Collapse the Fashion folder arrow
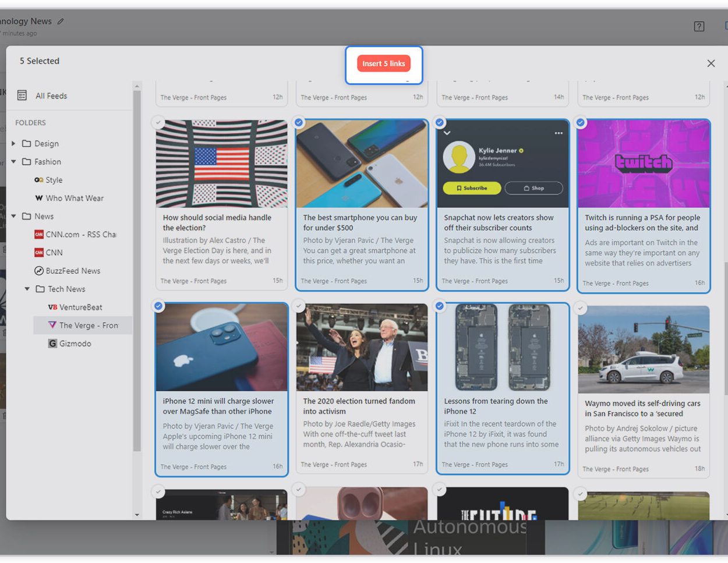This screenshot has width=728, height=563. tap(13, 161)
